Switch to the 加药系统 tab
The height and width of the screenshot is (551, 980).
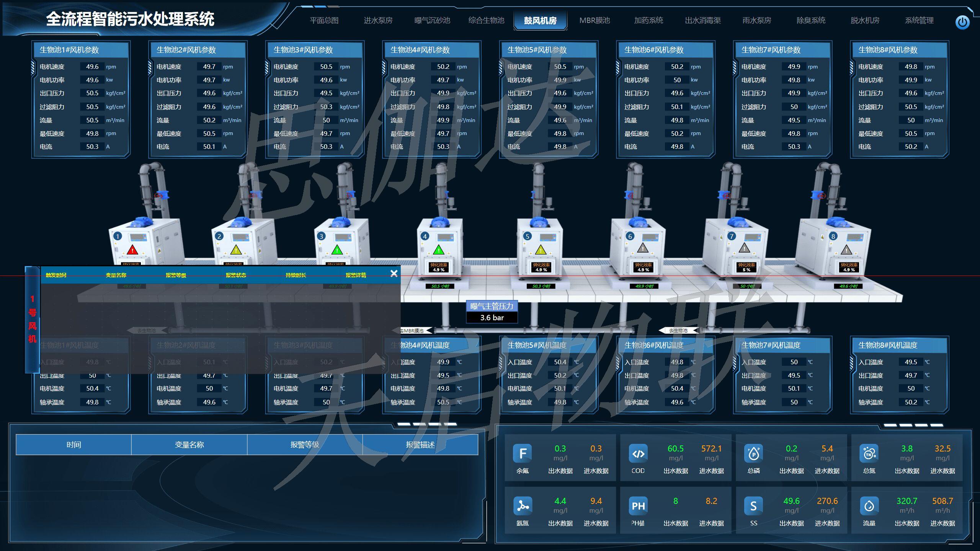pos(649,20)
